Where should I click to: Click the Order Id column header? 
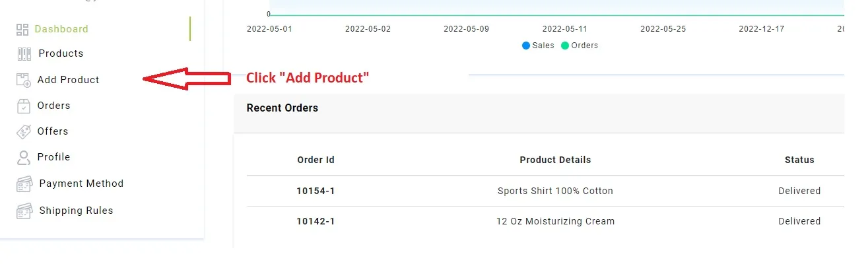tap(316, 160)
